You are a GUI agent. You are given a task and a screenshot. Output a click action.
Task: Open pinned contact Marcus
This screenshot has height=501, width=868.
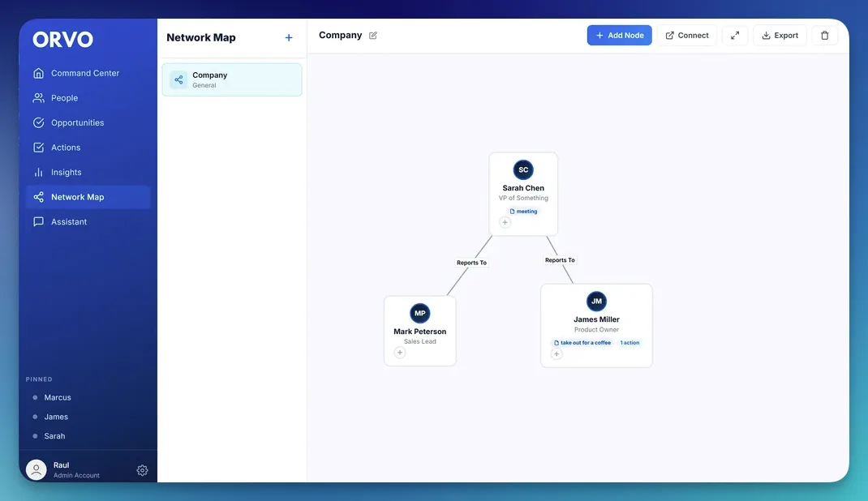click(58, 397)
